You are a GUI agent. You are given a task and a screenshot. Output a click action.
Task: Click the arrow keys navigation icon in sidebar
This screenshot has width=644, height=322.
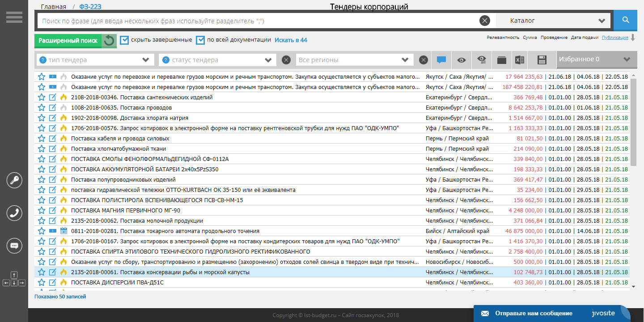[14, 279]
